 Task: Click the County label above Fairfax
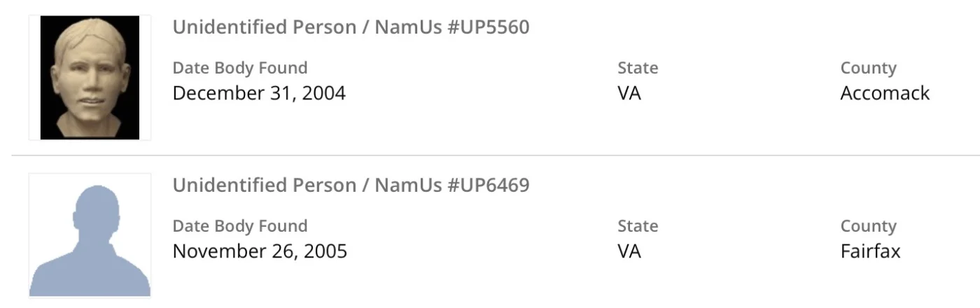[x=868, y=226]
